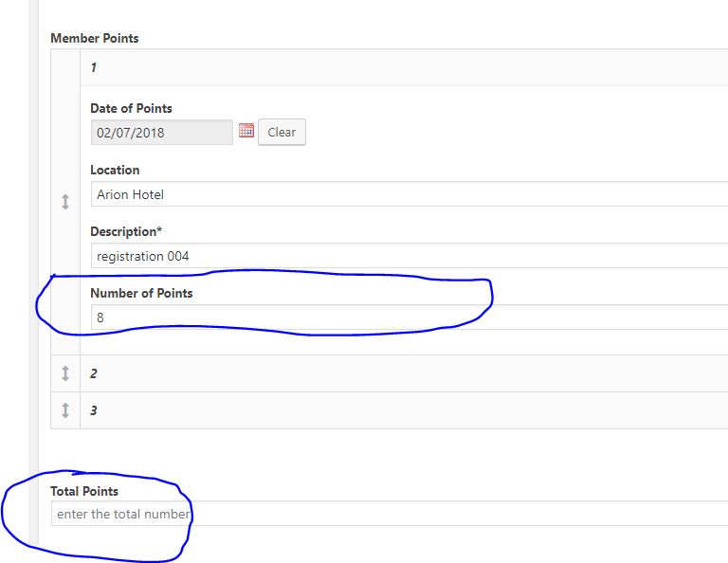Focus the Total Points input box
The width and height of the screenshot is (728, 563).
click(390, 514)
